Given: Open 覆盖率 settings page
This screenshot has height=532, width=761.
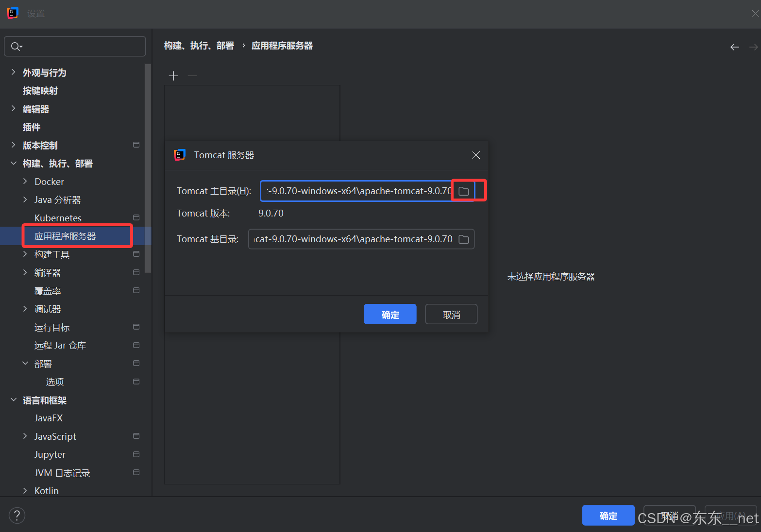Looking at the screenshot, I should point(48,291).
